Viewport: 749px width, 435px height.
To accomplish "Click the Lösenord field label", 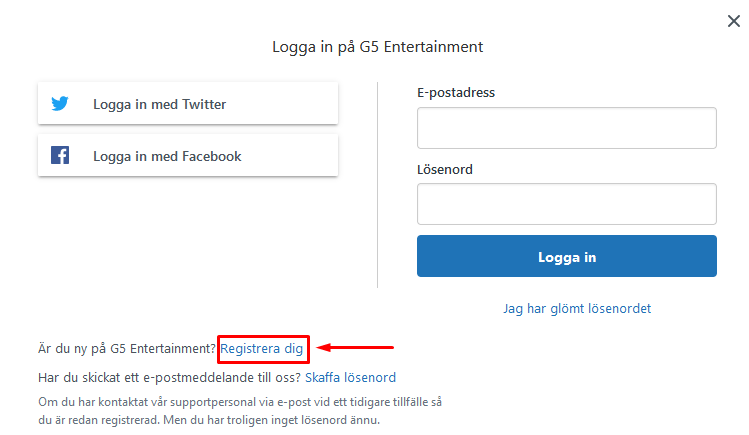I will (x=445, y=170).
